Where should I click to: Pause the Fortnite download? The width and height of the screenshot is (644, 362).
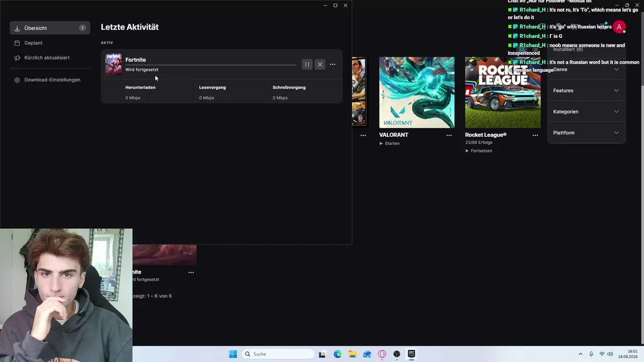pyautogui.click(x=307, y=64)
